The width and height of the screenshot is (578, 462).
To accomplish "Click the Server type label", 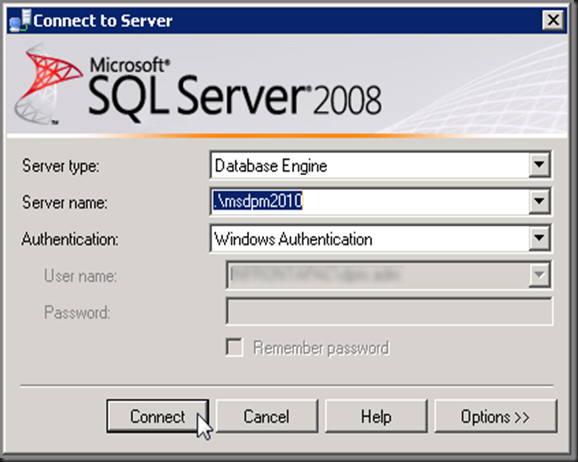I will click(x=60, y=166).
